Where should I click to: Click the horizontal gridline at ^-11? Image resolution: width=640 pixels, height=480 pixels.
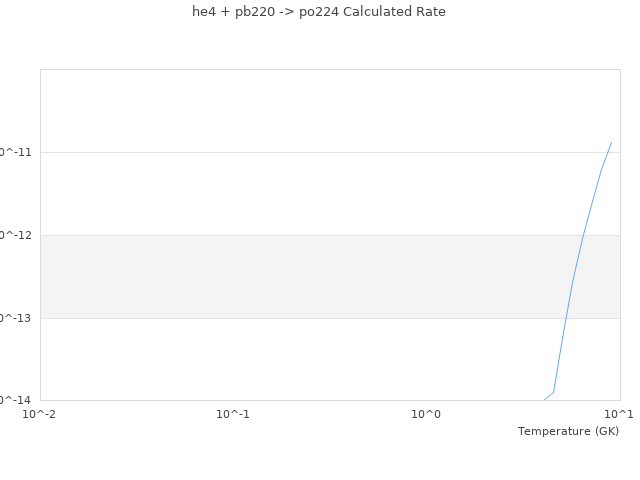point(300,152)
